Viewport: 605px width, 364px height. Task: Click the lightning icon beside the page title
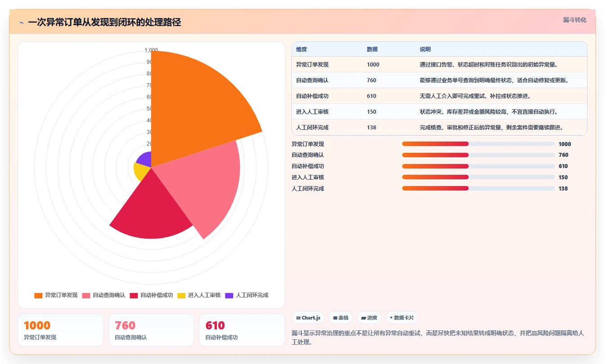(x=22, y=22)
